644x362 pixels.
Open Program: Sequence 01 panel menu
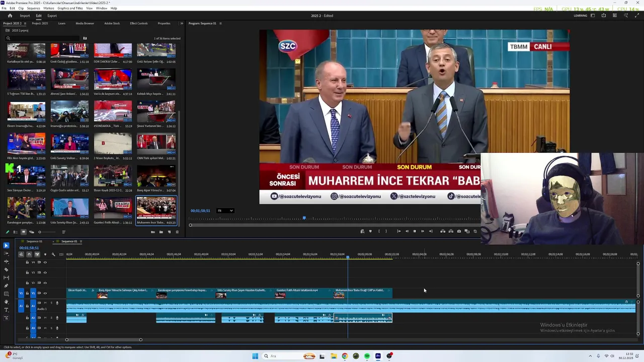[x=220, y=23]
